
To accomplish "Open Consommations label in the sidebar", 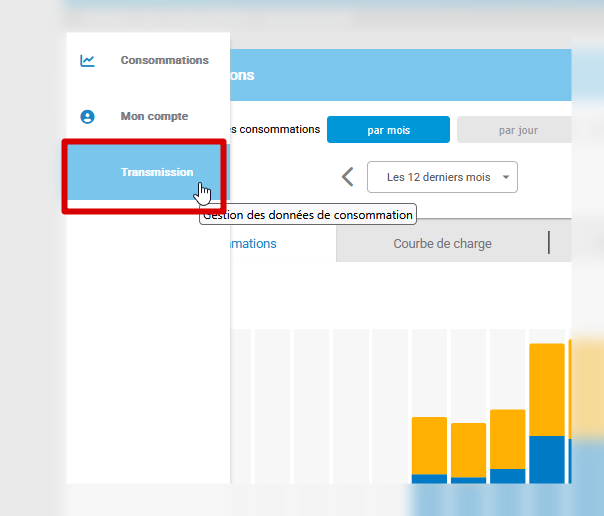I will click(x=164, y=60).
